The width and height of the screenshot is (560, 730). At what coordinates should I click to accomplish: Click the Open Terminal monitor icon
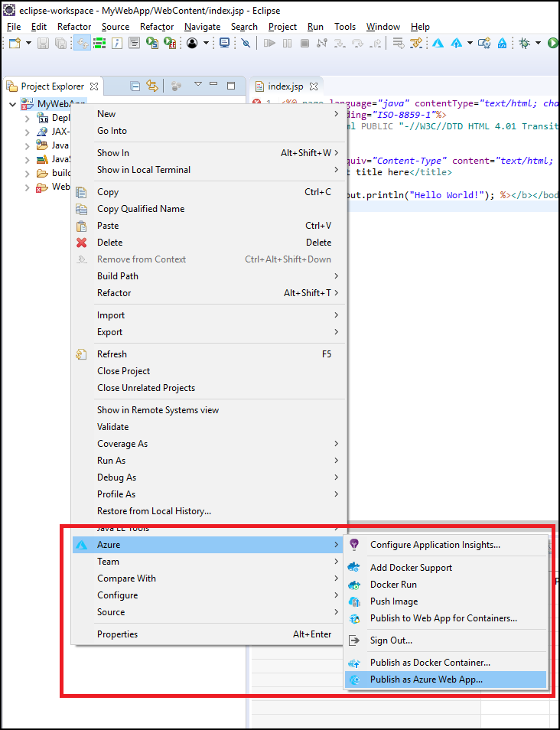(x=224, y=44)
